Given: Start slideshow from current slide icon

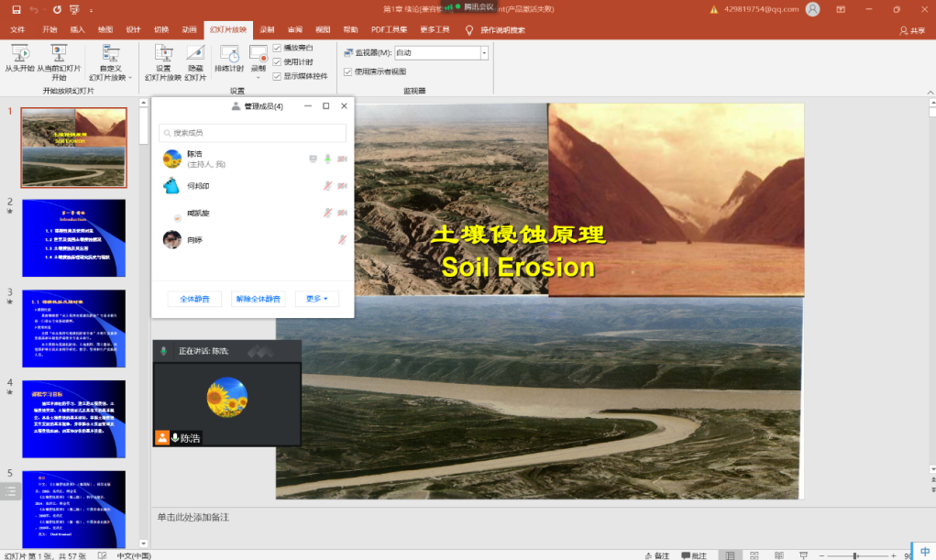Looking at the screenshot, I should [x=59, y=53].
